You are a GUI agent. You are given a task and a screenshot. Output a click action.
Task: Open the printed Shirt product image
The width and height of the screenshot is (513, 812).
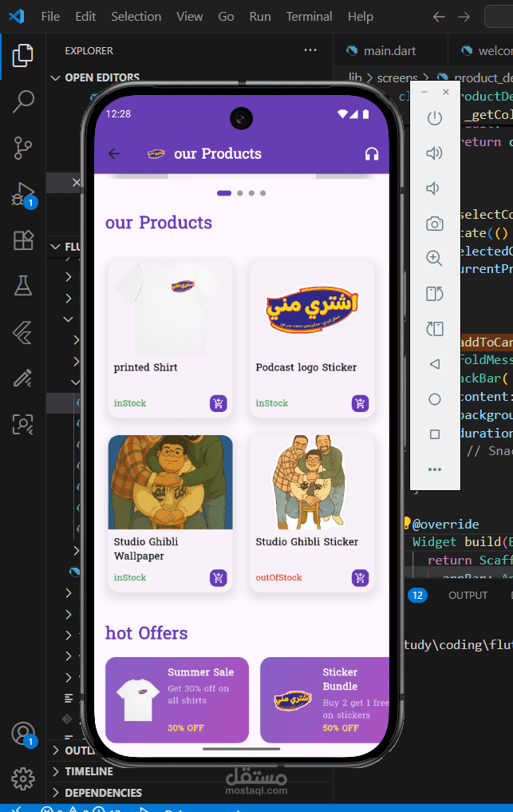(x=170, y=307)
